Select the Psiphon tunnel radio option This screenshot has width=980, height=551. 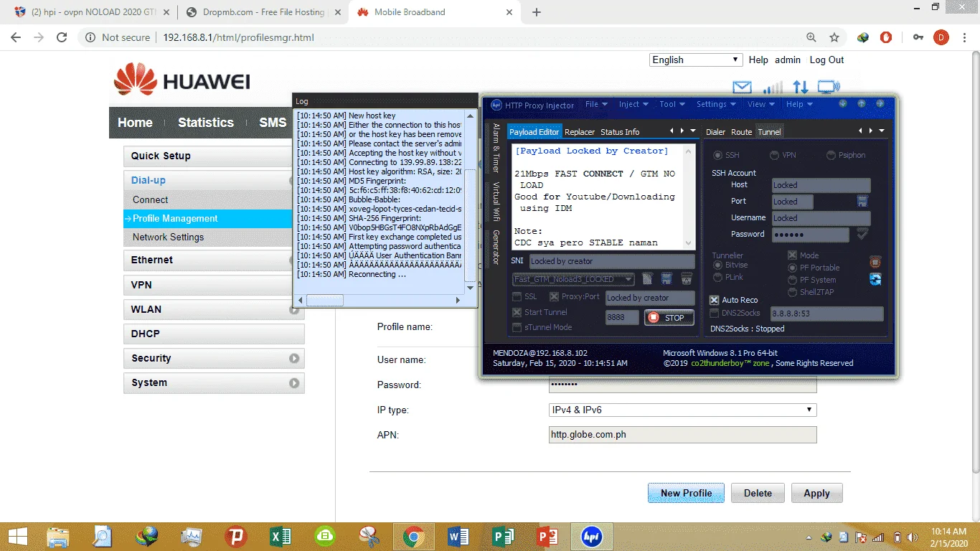click(846, 155)
